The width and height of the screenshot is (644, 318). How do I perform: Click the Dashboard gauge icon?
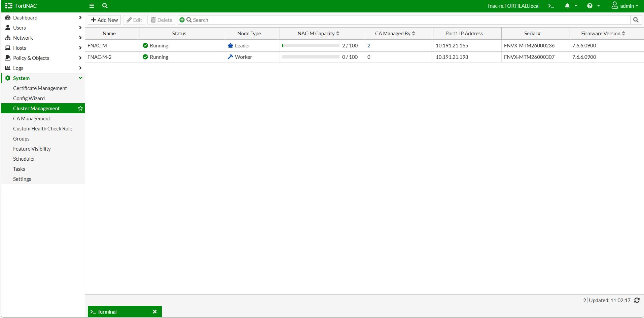pyautogui.click(x=8, y=17)
